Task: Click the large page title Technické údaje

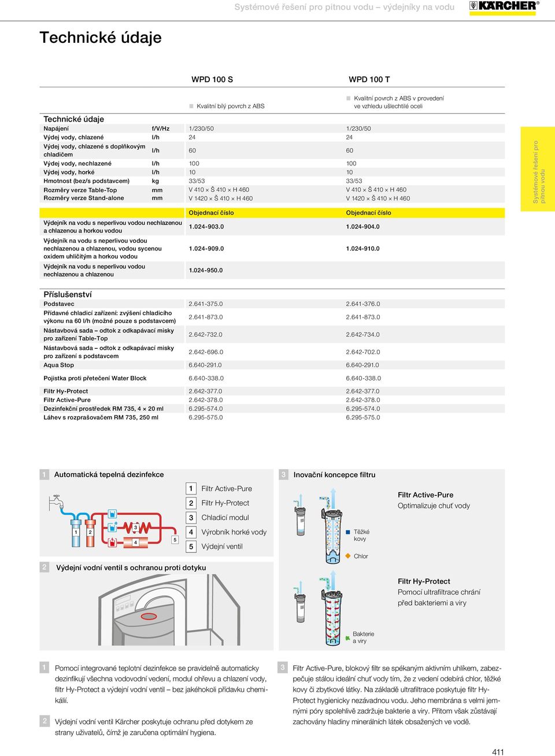Action: (101, 38)
